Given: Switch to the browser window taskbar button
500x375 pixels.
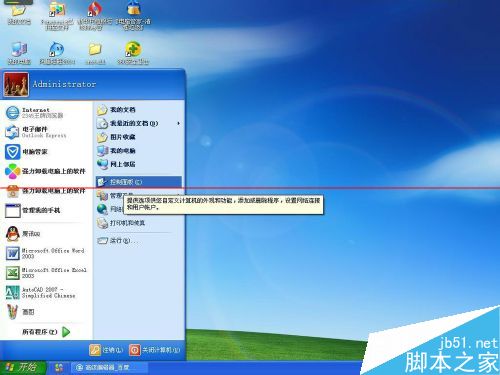Looking at the screenshot, I should 109,368.
